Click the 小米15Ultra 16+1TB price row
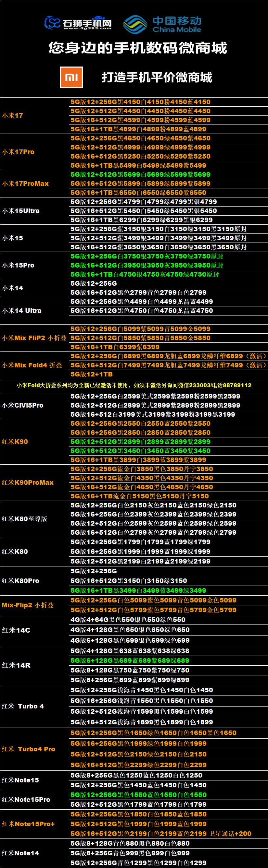This screenshot has height=868, width=268. (141, 220)
